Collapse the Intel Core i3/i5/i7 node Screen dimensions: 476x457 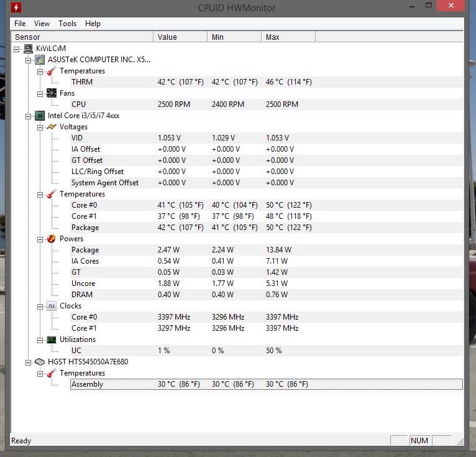click(x=28, y=116)
